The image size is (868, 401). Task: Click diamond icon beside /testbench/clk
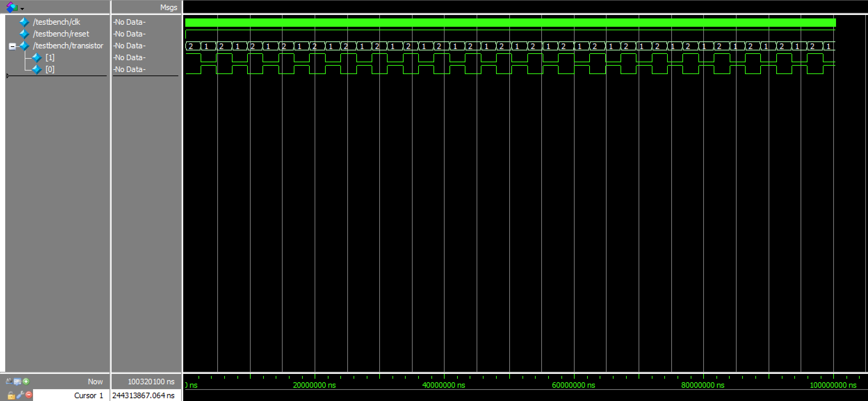pyautogui.click(x=24, y=22)
